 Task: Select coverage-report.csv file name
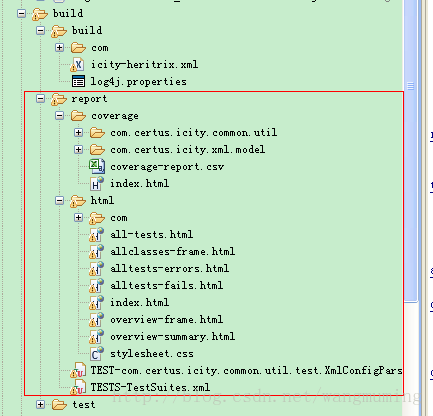point(167,167)
